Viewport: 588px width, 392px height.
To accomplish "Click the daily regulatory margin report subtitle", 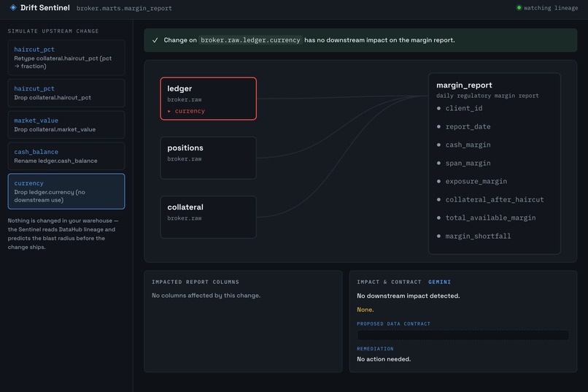I will pos(487,96).
